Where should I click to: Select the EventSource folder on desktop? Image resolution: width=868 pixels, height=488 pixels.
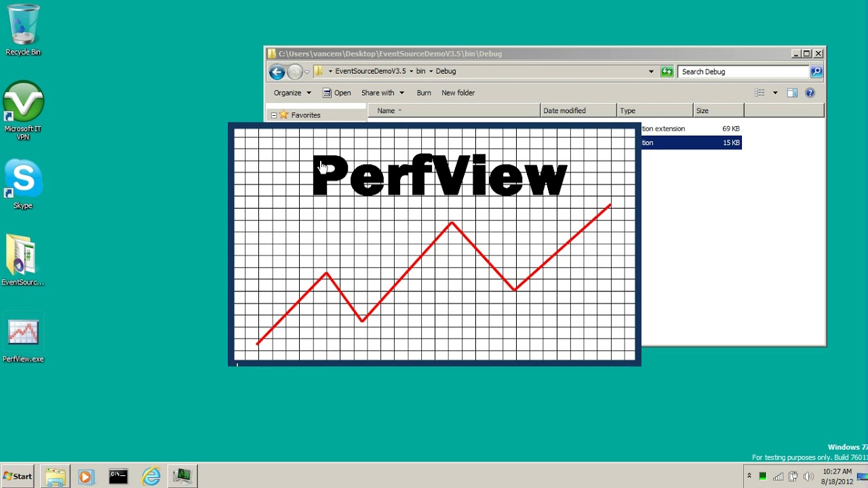[x=22, y=260]
